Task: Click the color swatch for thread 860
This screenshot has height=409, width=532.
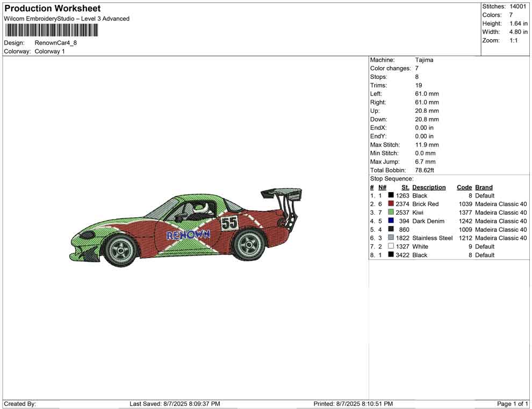Action: click(x=391, y=229)
